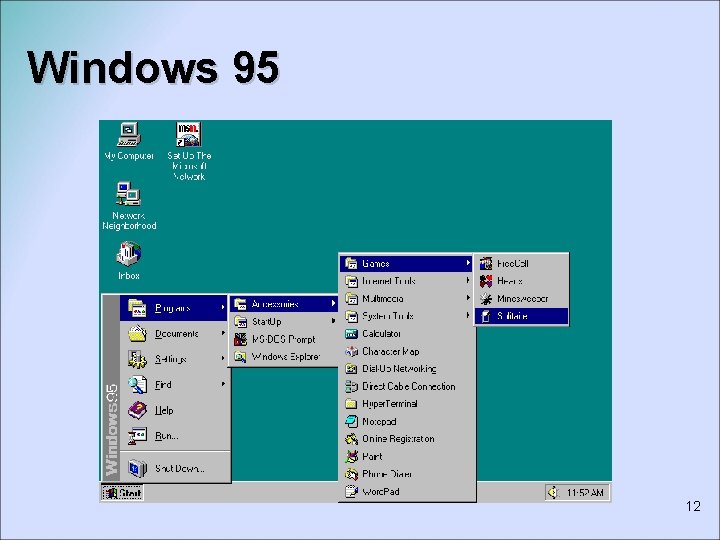
Task: Launch Character Map from Accessories
Action: tap(406, 352)
